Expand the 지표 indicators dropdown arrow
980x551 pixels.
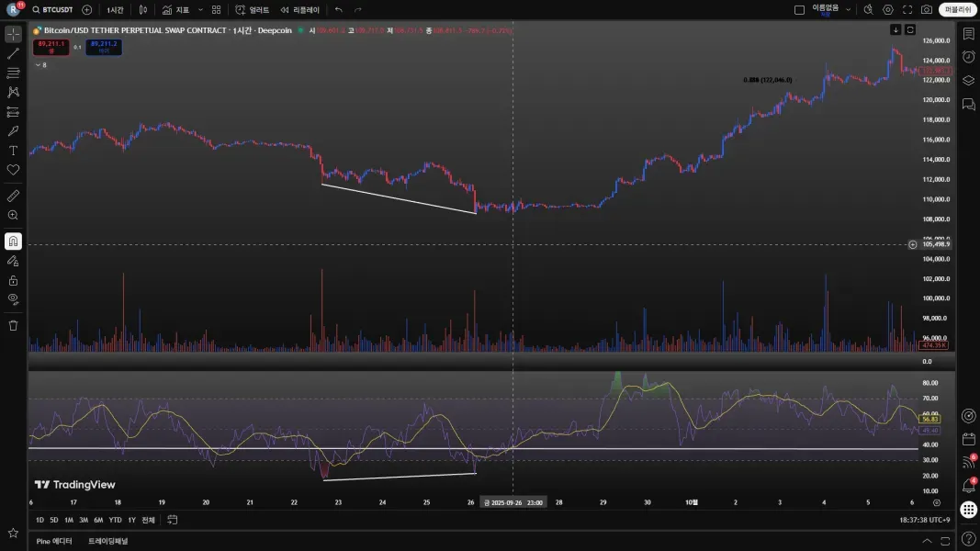pos(200,10)
